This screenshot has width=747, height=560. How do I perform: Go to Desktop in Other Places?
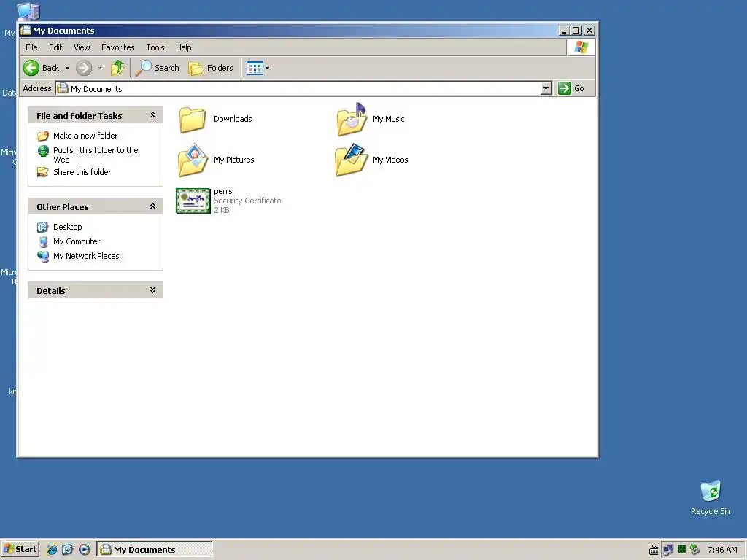point(68,227)
